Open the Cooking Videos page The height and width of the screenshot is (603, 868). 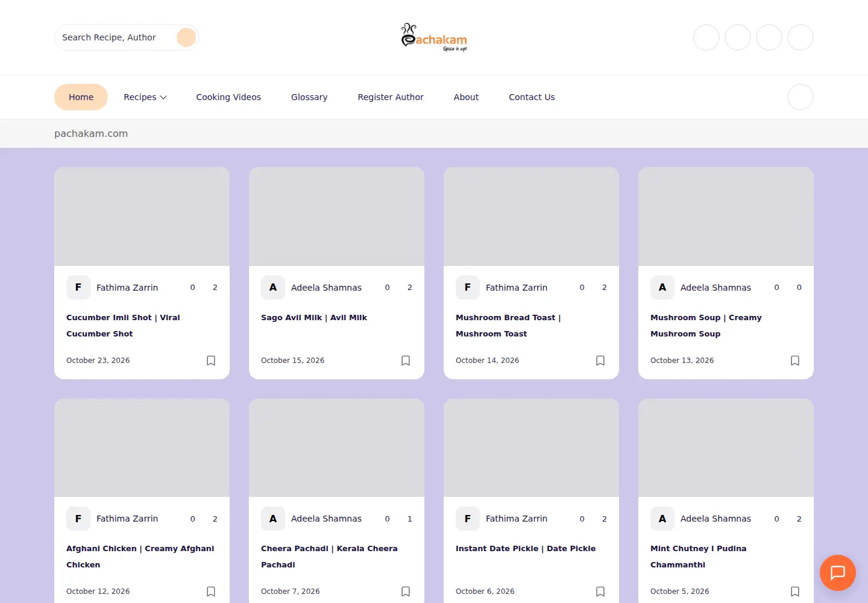pos(228,97)
